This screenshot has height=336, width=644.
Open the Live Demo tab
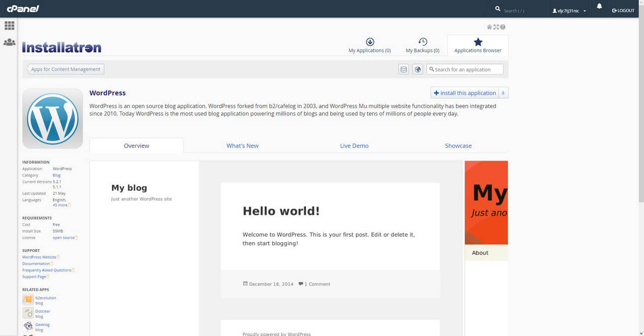pyautogui.click(x=354, y=146)
